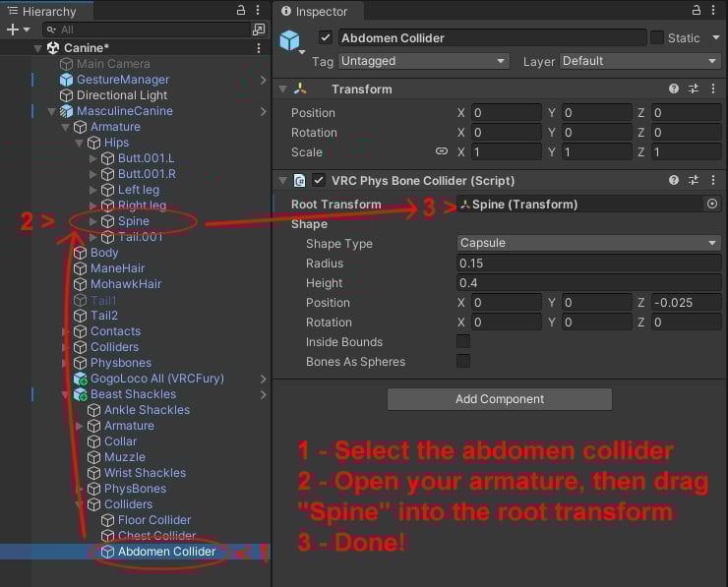This screenshot has width=728, height=587.
Task: Open the create menu dropdown arrow beside plus
Action: point(27,29)
